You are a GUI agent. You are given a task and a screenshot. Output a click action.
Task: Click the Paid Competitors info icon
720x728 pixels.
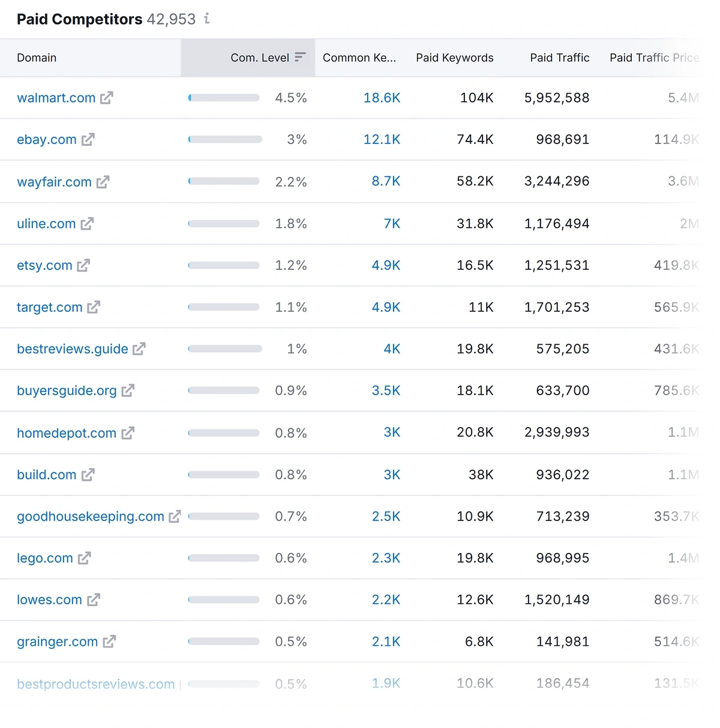point(206,19)
